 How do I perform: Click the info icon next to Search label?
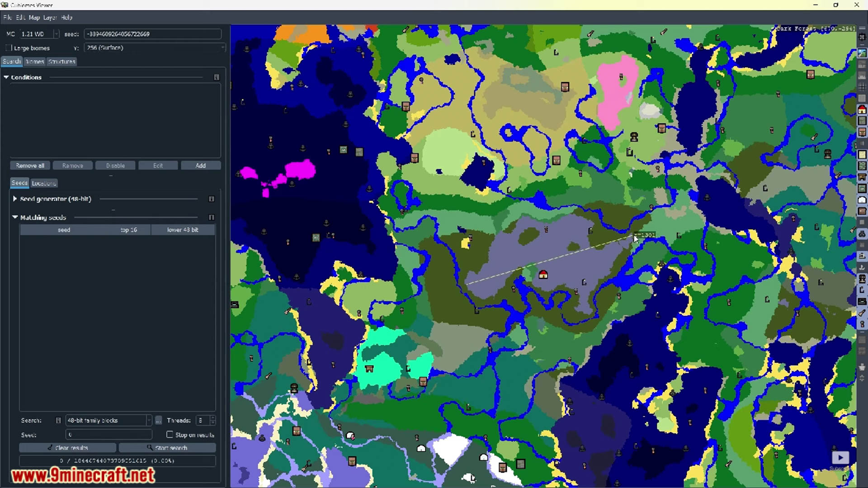pyautogui.click(x=58, y=420)
